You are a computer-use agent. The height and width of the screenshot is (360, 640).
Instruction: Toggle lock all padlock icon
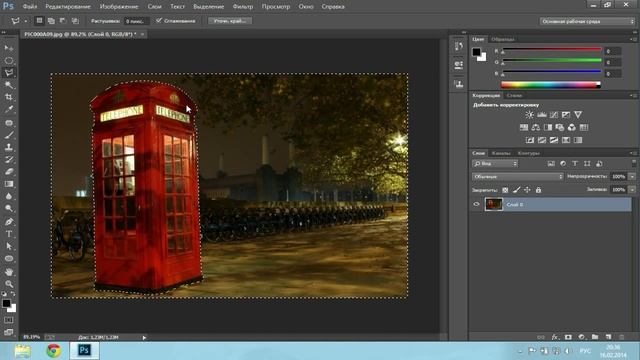538,190
